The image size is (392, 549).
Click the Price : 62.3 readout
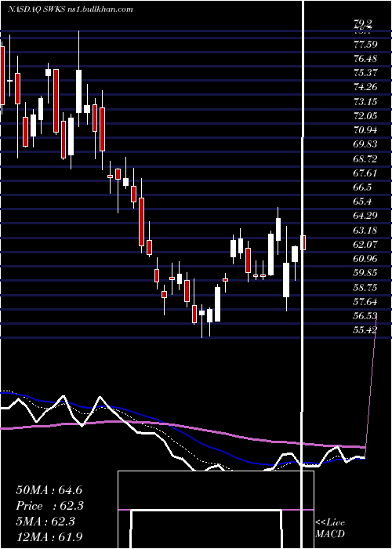click(x=49, y=506)
